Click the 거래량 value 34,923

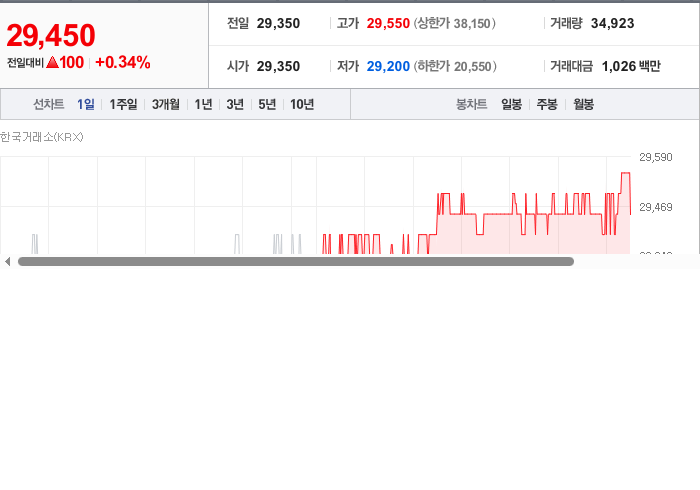(x=612, y=23)
